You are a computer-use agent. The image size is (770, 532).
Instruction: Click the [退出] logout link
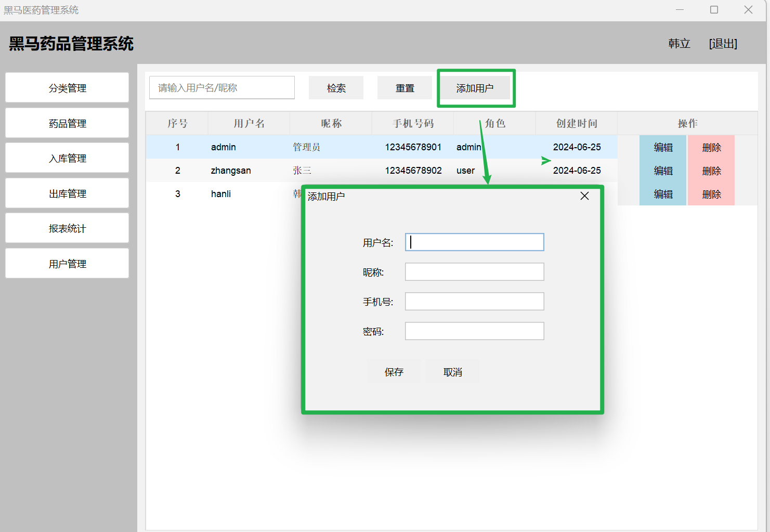pos(723,44)
